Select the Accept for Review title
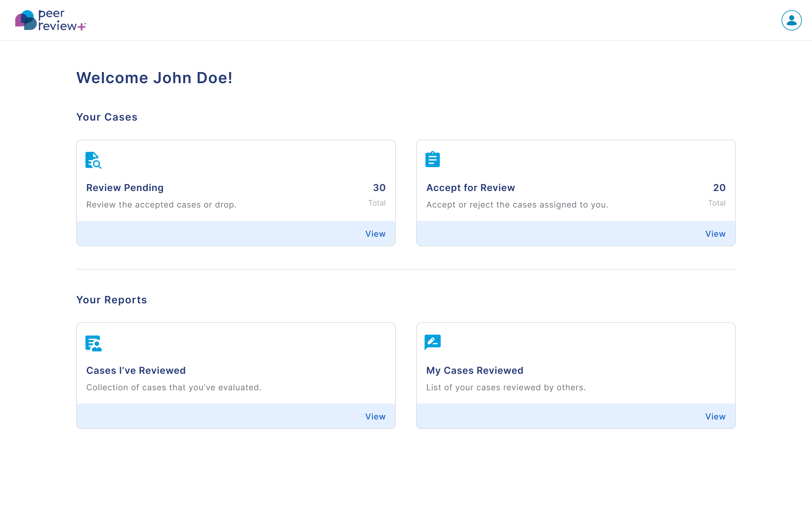This screenshot has height=528, width=812. pyautogui.click(x=470, y=188)
